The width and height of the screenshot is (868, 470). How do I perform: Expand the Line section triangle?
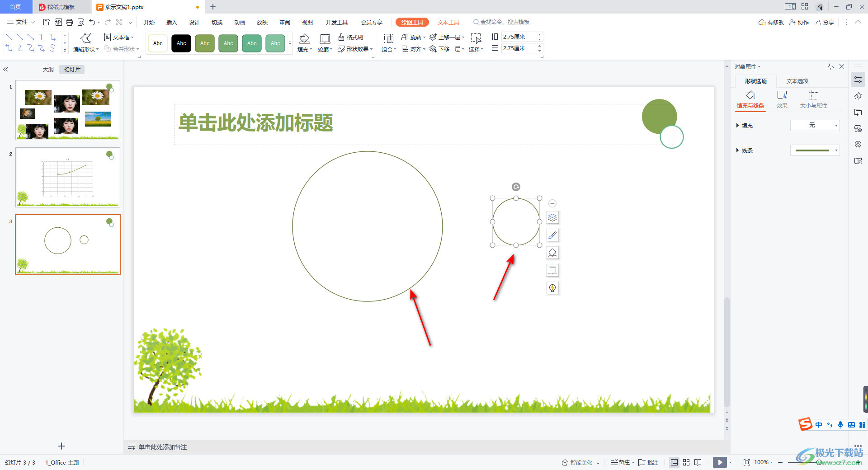click(x=737, y=150)
